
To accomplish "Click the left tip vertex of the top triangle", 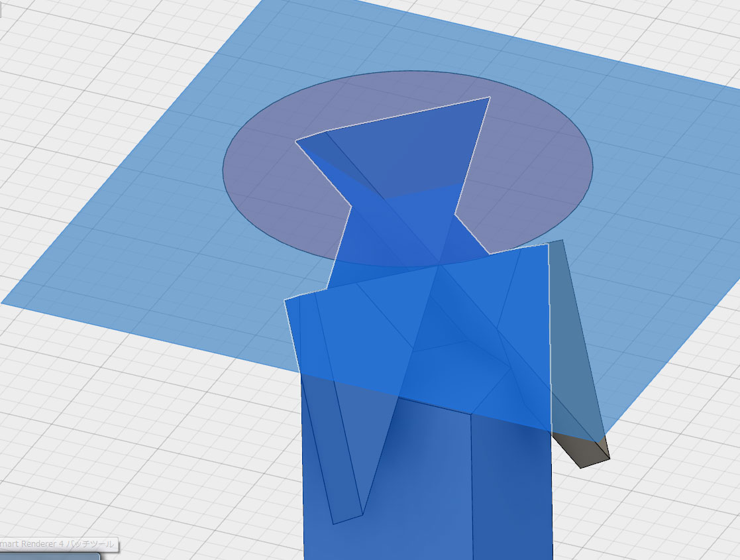I will coord(296,140).
